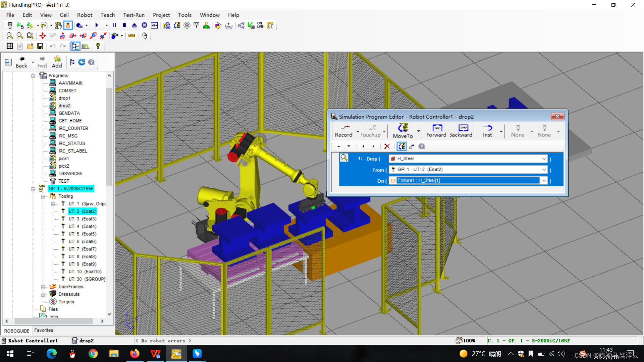Open Chrome from the Windows taskbar

(93, 354)
